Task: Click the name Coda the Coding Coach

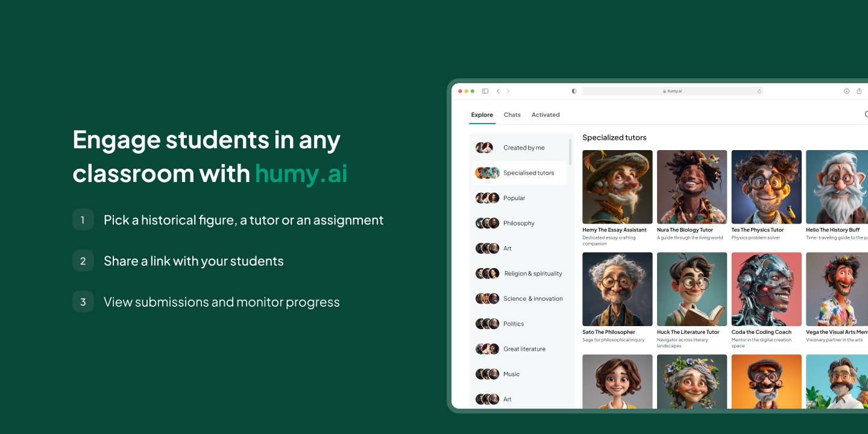Action: coord(761,332)
